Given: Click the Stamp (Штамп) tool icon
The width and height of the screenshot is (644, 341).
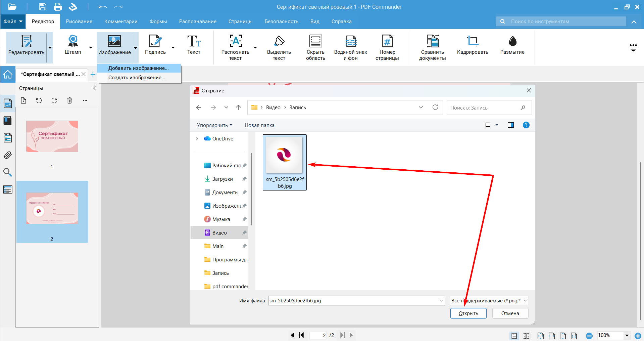Looking at the screenshot, I should pos(73,41).
